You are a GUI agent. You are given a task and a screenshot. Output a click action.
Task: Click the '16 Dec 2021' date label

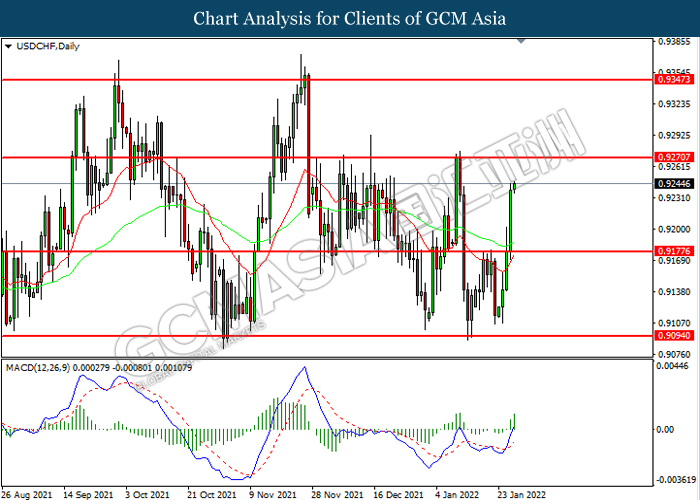click(x=398, y=495)
